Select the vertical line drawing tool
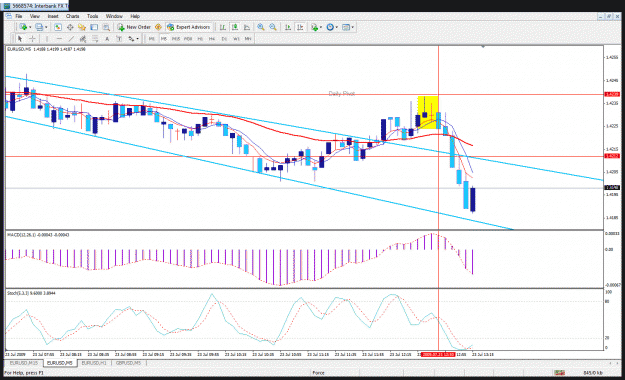Viewport: 625px width, 380px height. point(47,39)
